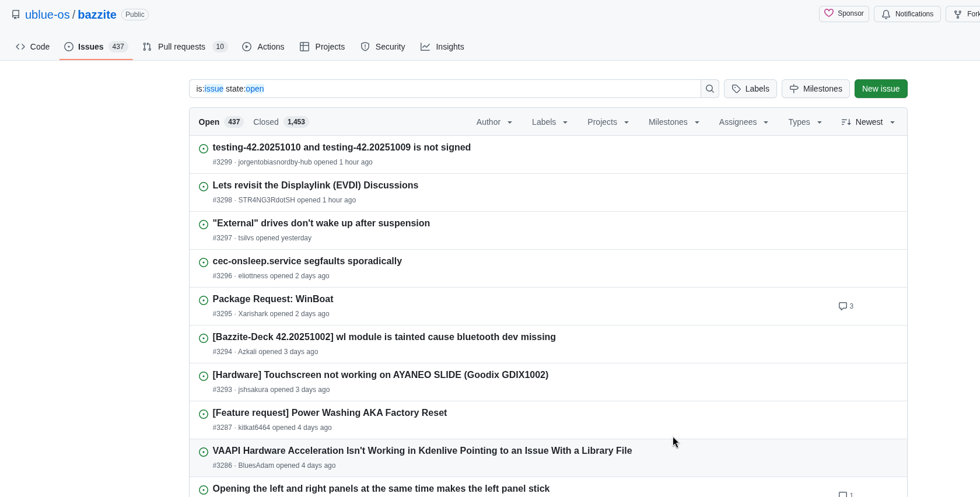The image size is (980, 497).
Task: Open the Types filter dropdown
Action: 805,122
